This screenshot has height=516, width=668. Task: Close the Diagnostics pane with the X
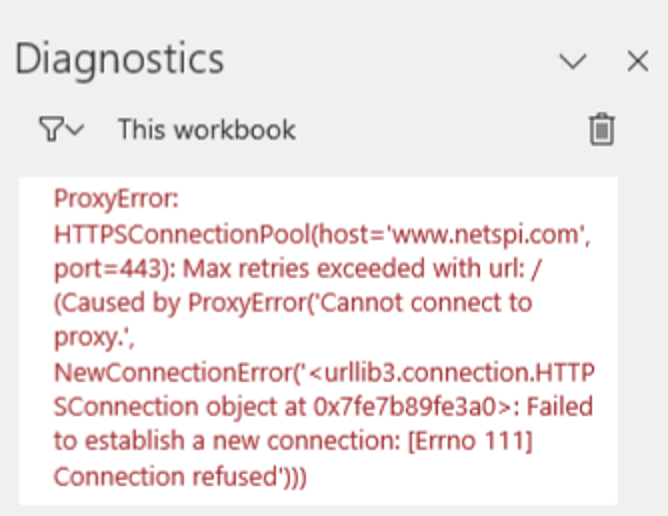tap(638, 61)
